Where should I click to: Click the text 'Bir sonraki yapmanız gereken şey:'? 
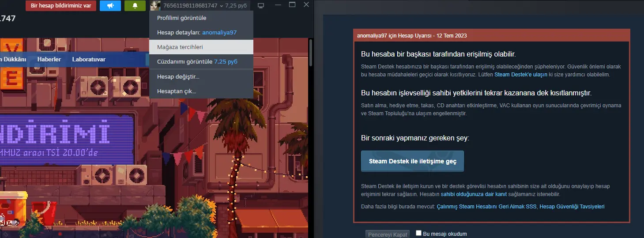point(415,138)
